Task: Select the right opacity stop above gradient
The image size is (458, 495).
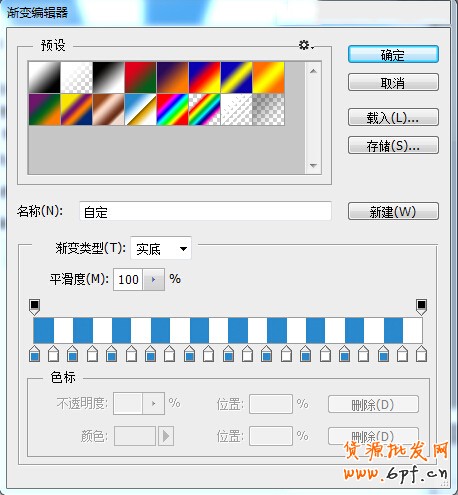Action: (421, 307)
